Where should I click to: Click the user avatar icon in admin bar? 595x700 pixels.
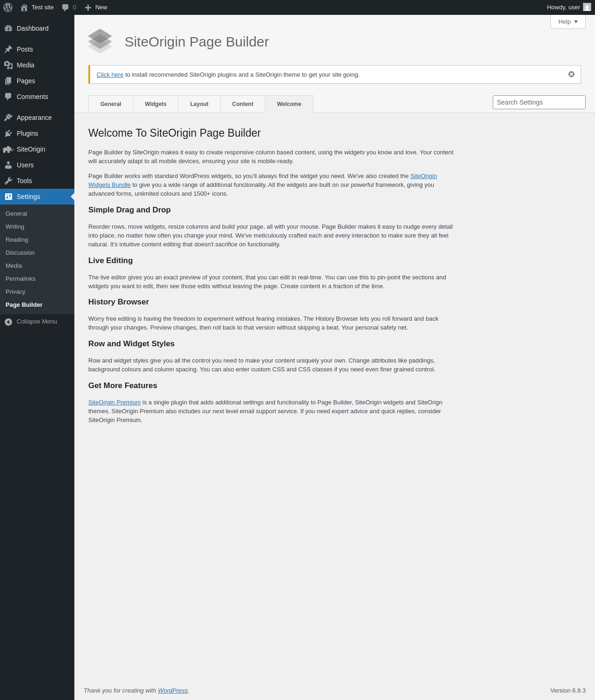tap(587, 7)
